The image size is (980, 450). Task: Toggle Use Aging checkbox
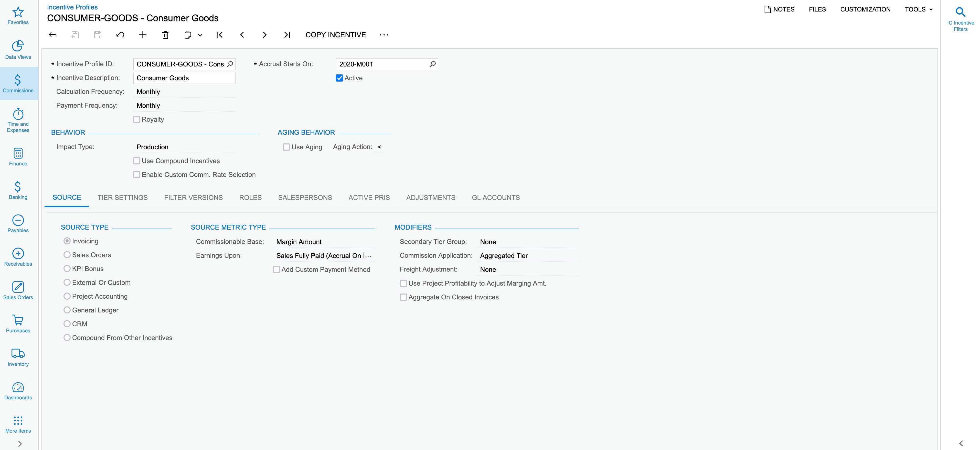(x=286, y=147)
